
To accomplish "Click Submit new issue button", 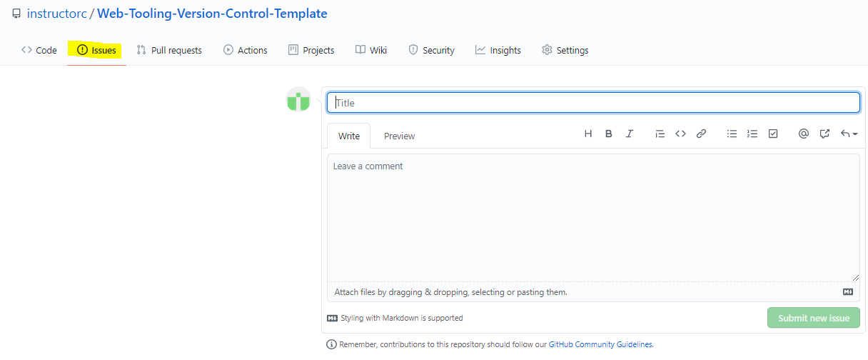I will [814, 318].
